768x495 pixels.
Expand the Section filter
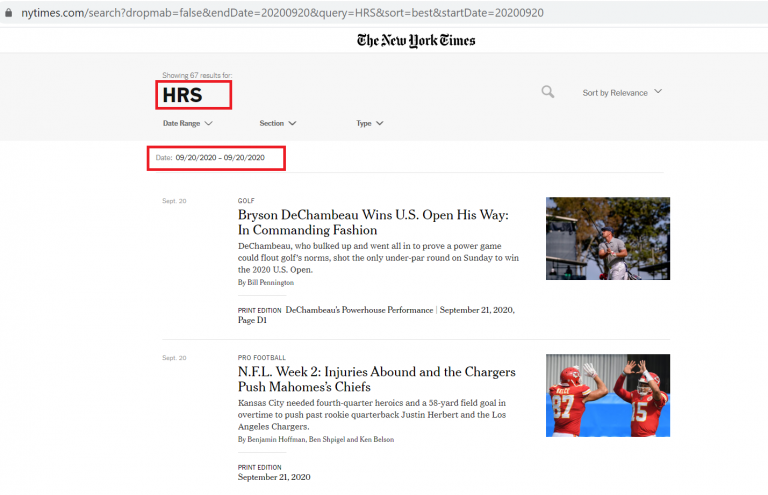click(278, 123)
